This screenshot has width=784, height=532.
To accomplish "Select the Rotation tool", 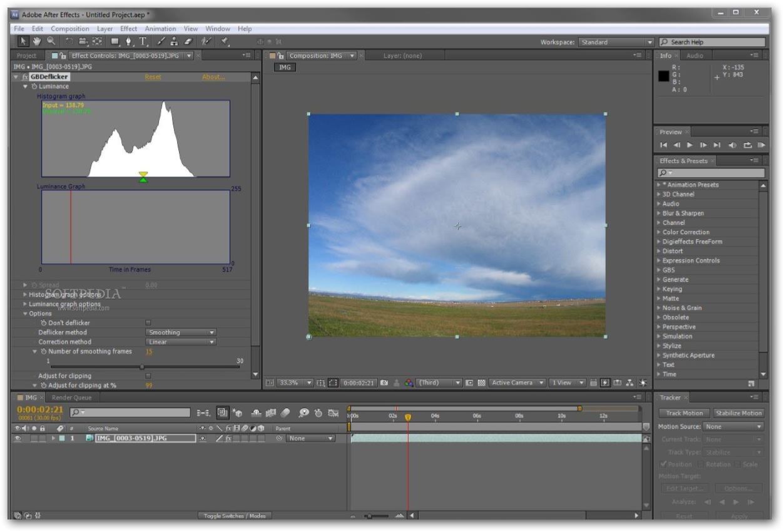I will click(69, 42).
